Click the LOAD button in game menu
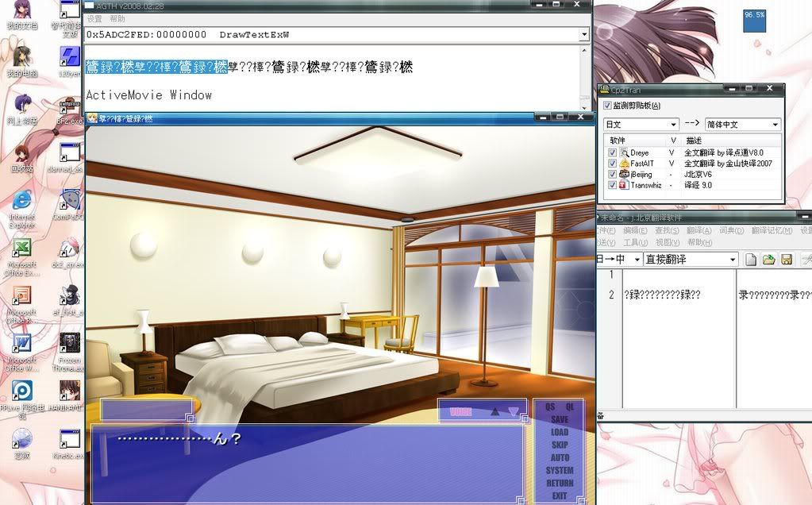 (560, 432)
